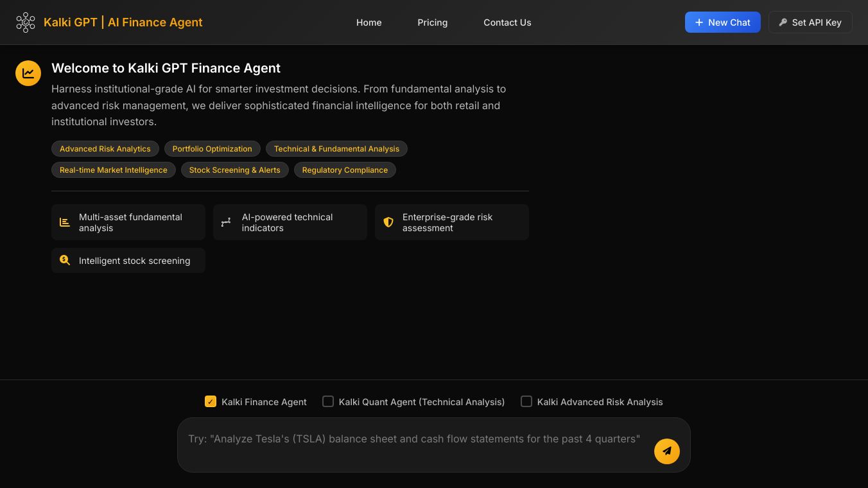
Task: Choose Real-time Market Intelligence tag
Action: [113, 170]
